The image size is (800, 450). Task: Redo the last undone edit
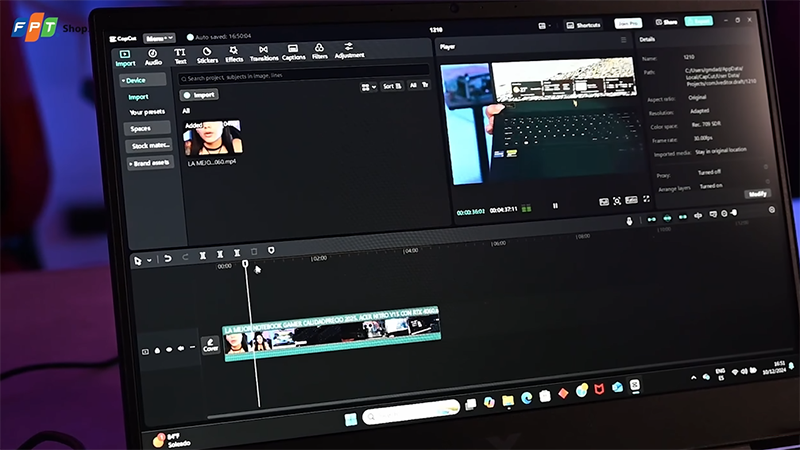pos(185,257)
